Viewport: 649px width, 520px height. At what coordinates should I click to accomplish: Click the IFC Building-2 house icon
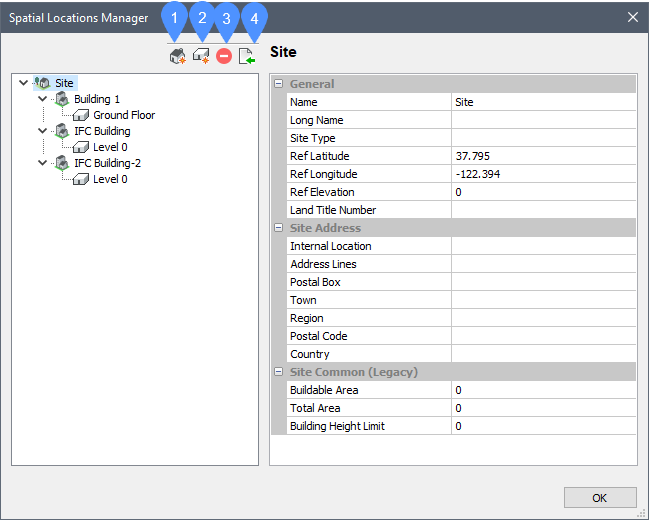click(61, 163)
